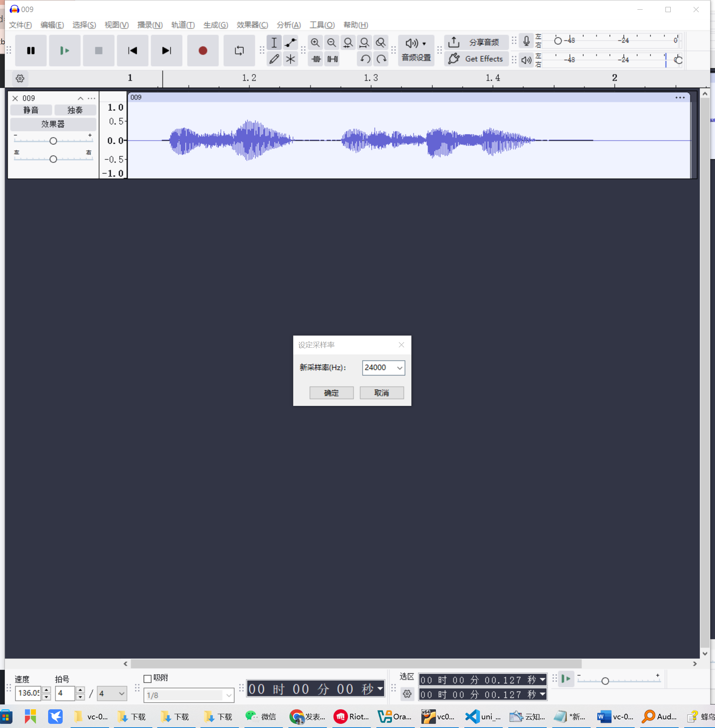Click the Undo arrow icon
The width and height of the screenshot is (715, 728).
pyautogui.click(x=365, y=59)
